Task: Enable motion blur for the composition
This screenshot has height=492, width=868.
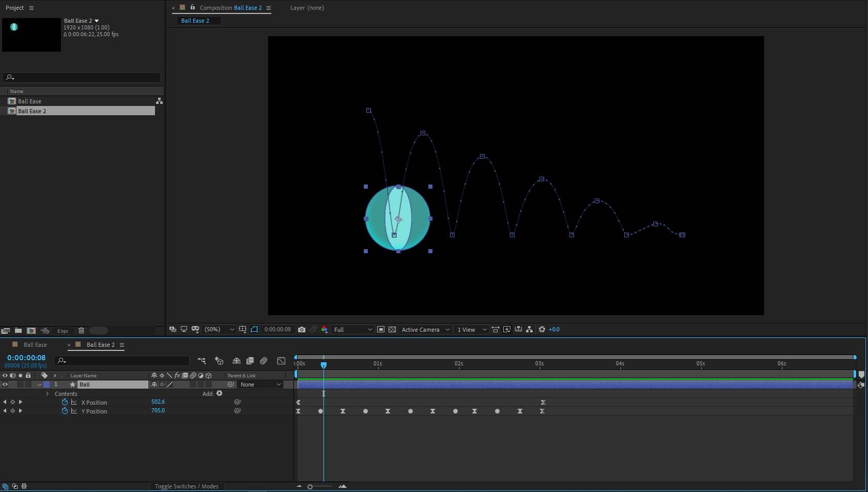Action: tap(263, 361)
